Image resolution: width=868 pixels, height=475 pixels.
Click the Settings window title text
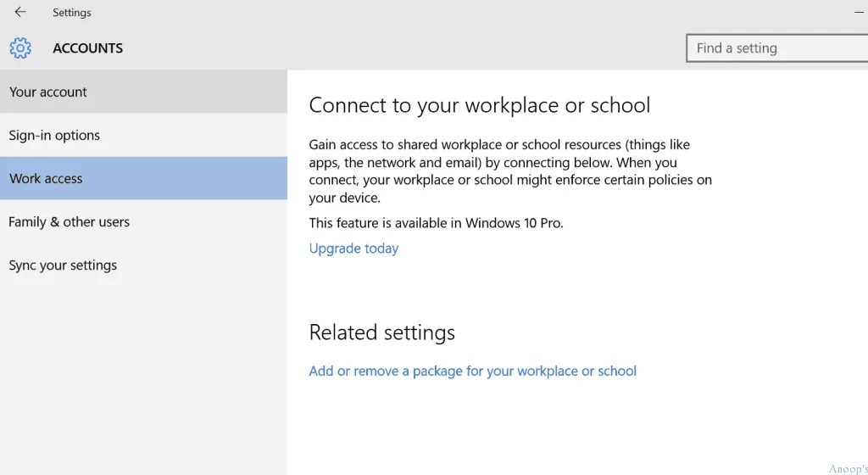(x=72, y=13)
